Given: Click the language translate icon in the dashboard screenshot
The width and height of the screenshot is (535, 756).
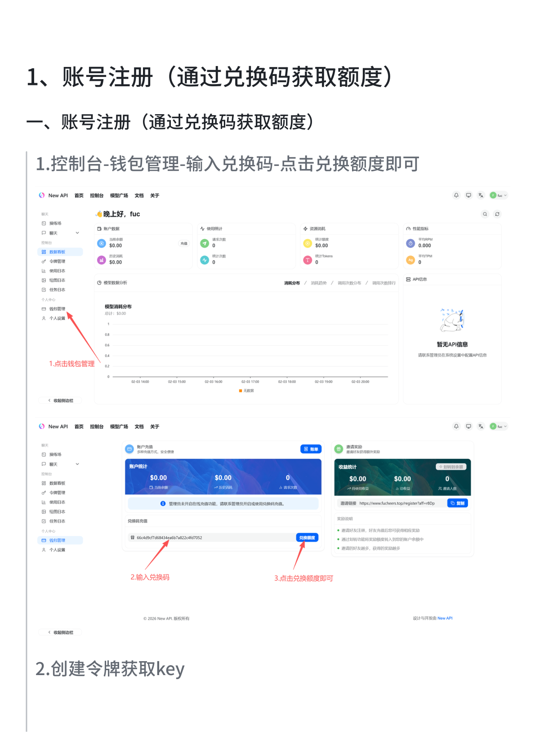Looking at the screenshot, I should click(481, 195).
